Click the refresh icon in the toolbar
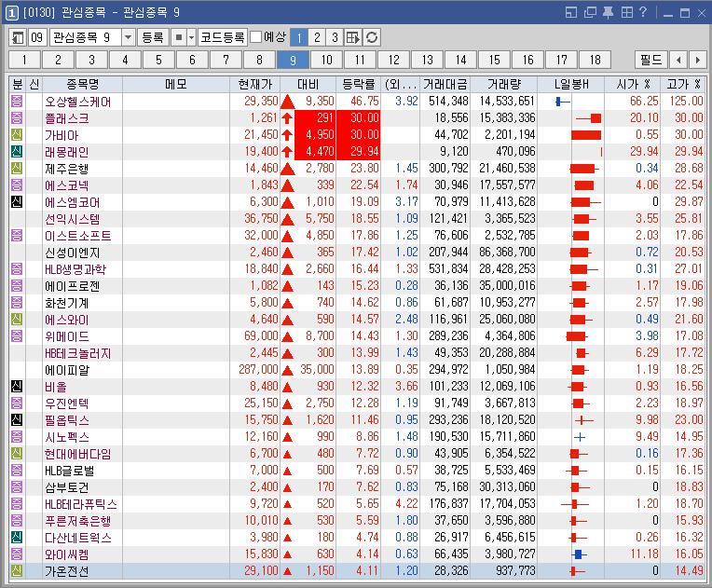 click(372, 37)
